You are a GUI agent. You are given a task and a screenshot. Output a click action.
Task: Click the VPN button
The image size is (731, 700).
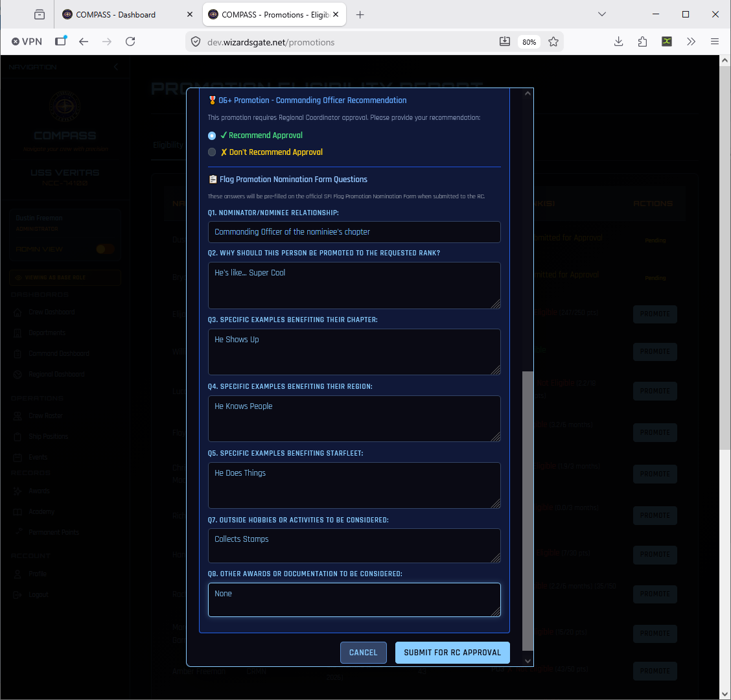(27, 41)
